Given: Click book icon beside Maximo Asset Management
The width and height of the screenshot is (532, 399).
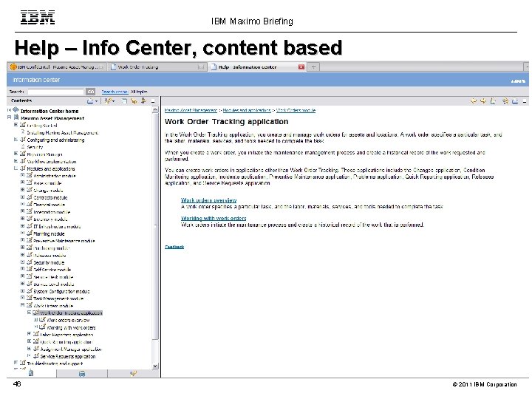Looking at the screenshot, I should click(16, 117).
